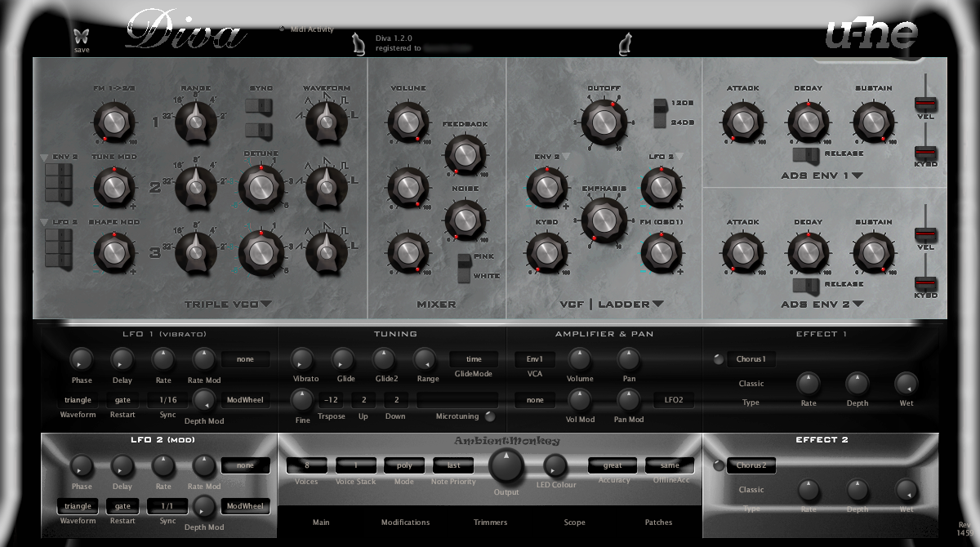
Task: Adjust ENV 2 VEL slider
Action: pos(925,234)
